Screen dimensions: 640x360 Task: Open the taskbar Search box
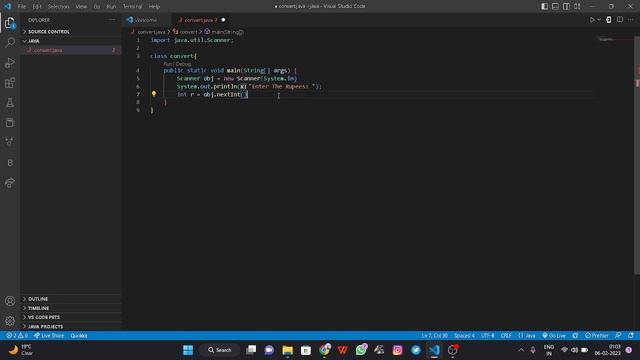(220, 350)
